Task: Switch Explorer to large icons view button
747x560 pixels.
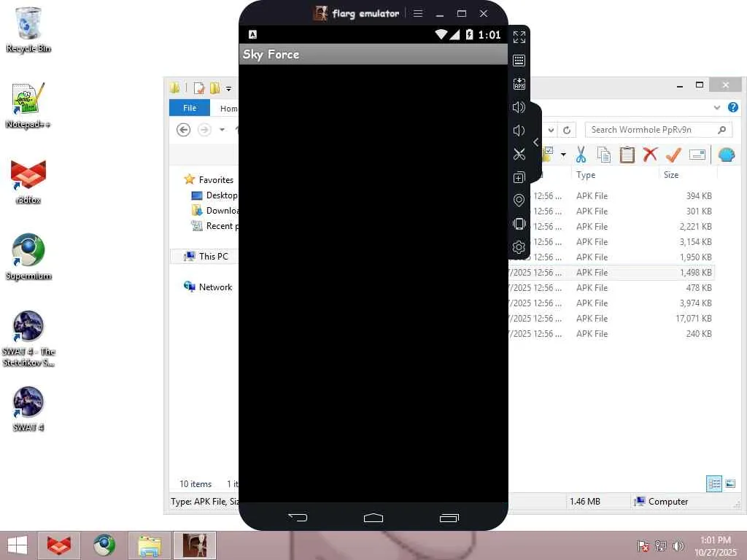Action: [x=729, y=484]
